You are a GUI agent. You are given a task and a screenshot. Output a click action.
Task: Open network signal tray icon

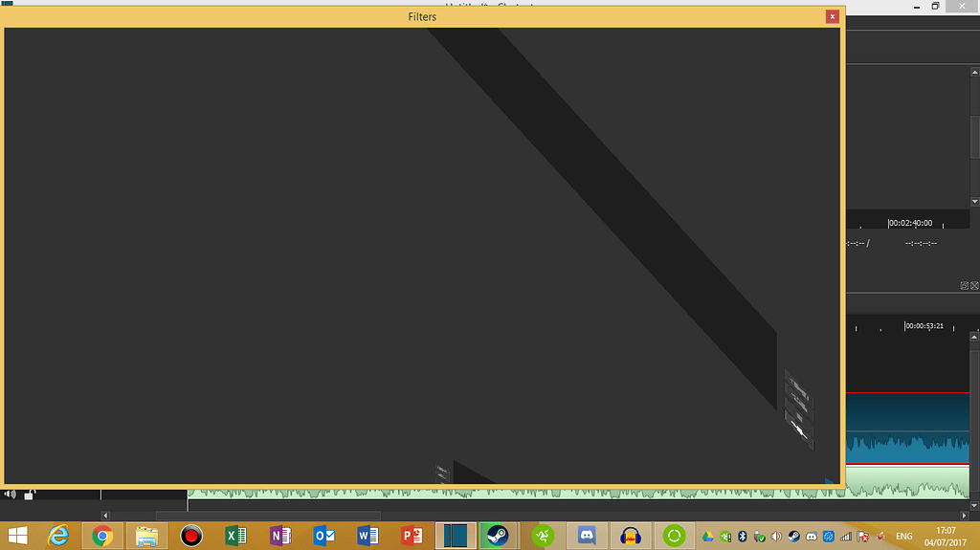click(x=846, y=537)
